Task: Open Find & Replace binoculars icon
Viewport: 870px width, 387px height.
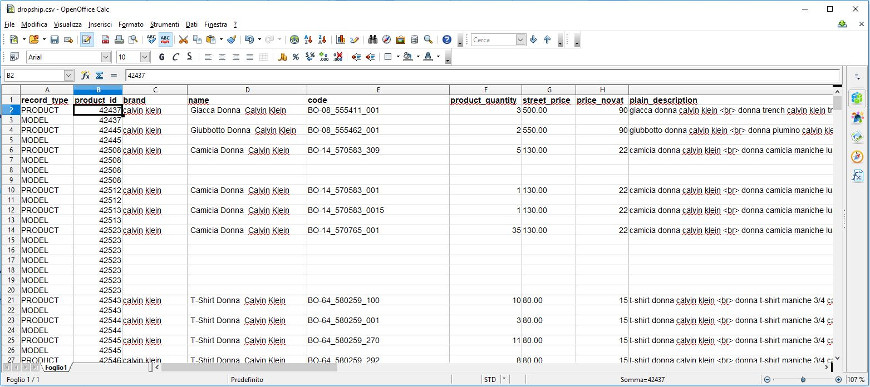Action: (372, 39)
